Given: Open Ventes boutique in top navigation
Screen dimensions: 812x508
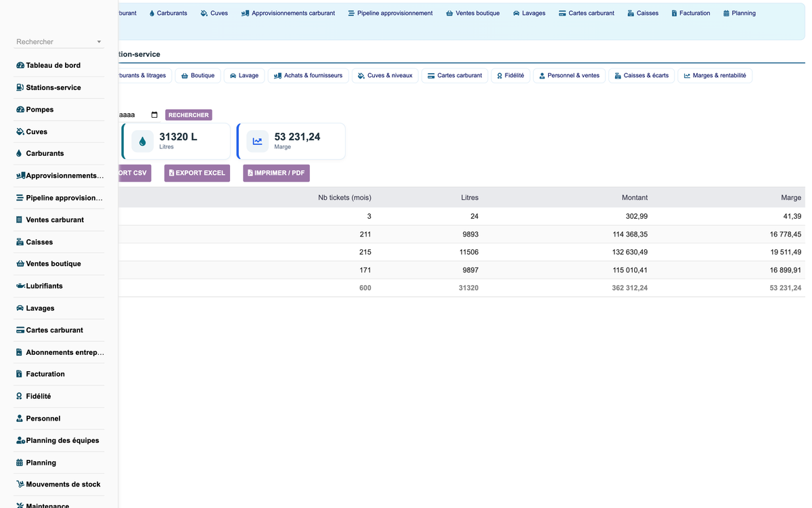Looking at the screenshot, I should point(473,13).
